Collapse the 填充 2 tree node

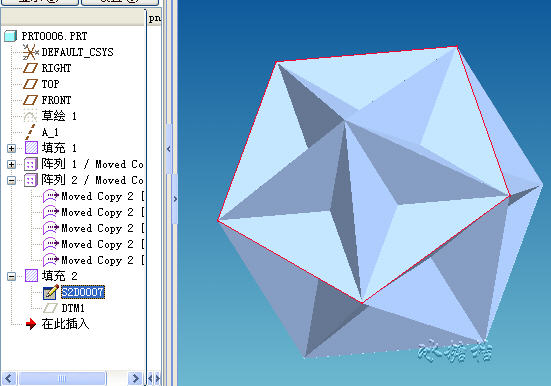pyautogui.click(x=11, y=276)
